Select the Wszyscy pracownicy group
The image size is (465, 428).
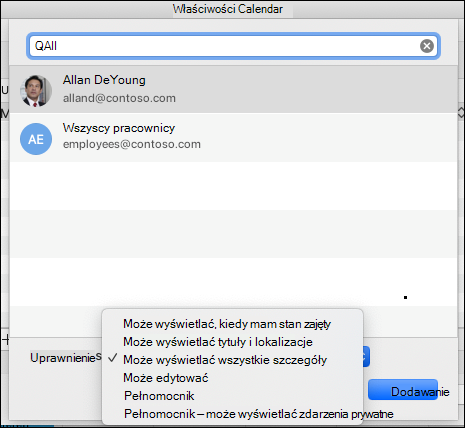click(233, 137)
